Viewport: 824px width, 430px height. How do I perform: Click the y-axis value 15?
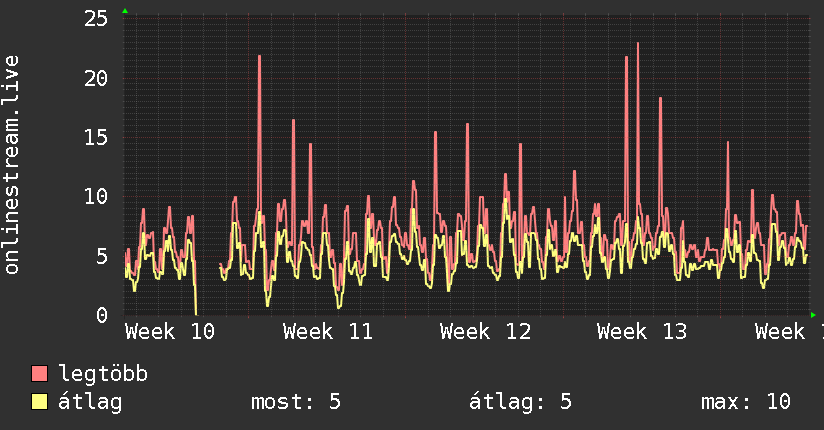tap(96, 138)
